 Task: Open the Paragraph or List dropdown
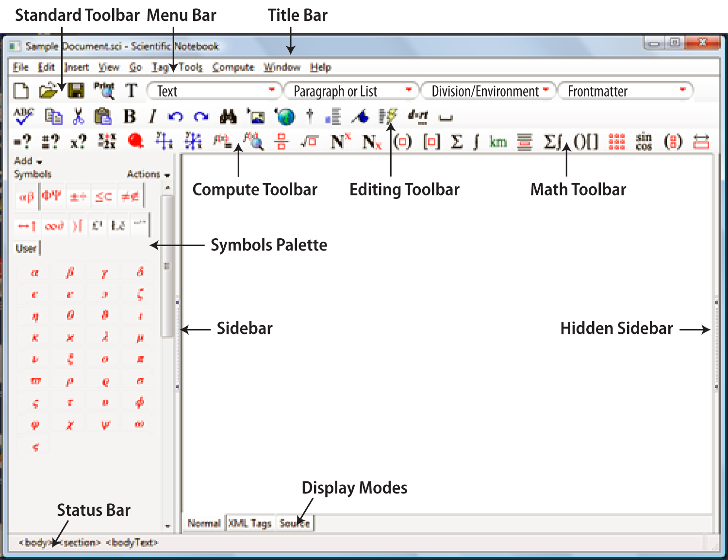pos(350,91)
